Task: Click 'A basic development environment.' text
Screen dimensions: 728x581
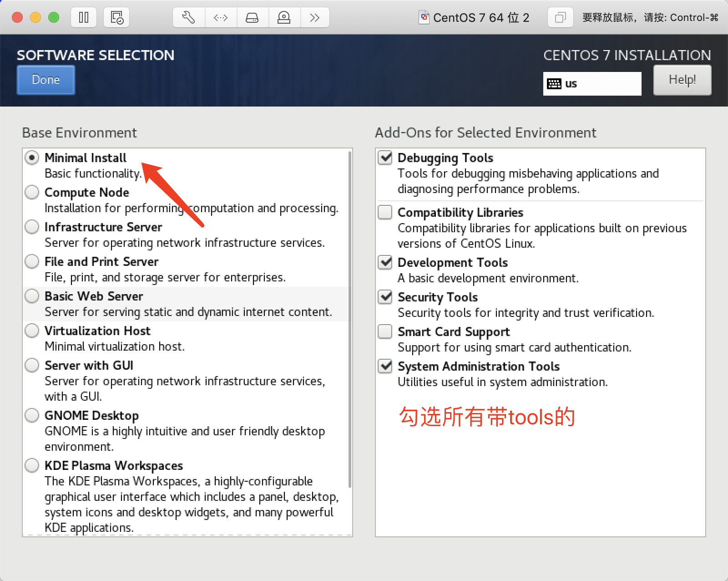Action: 488,278
